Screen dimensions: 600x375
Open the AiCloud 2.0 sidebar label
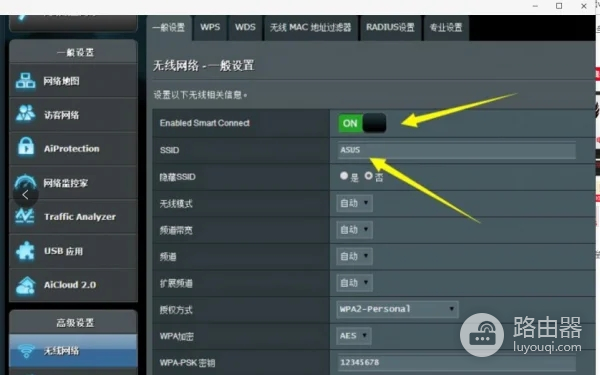(70, 285)
